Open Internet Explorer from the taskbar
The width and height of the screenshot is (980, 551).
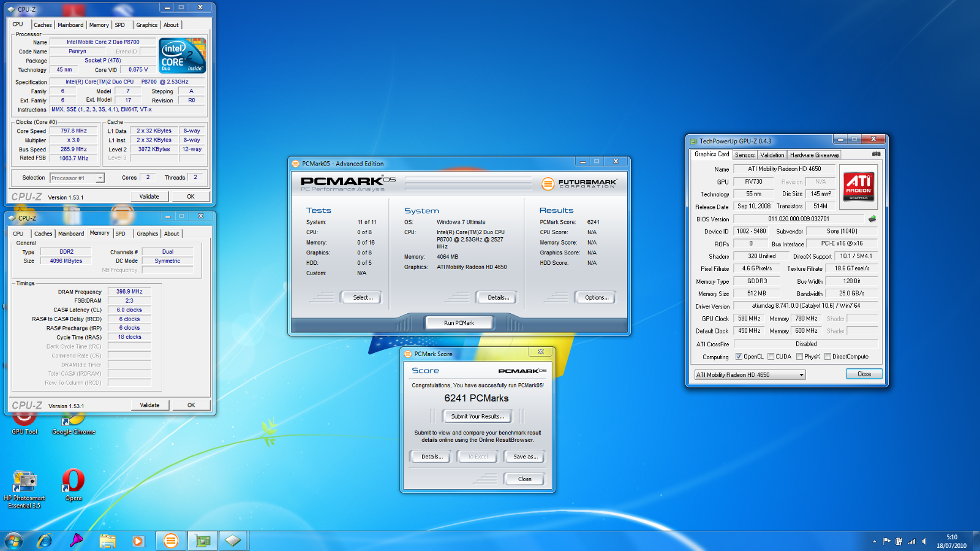point(45,541)
